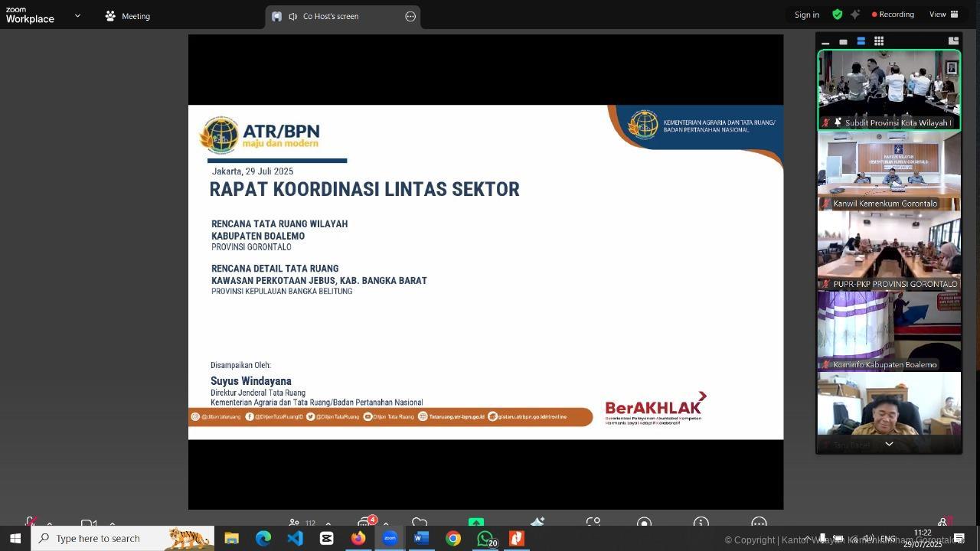Switch video panel to grid view
Image resolution: width=980 pixels, height=551 pixels.
click(x=879, y=41)
